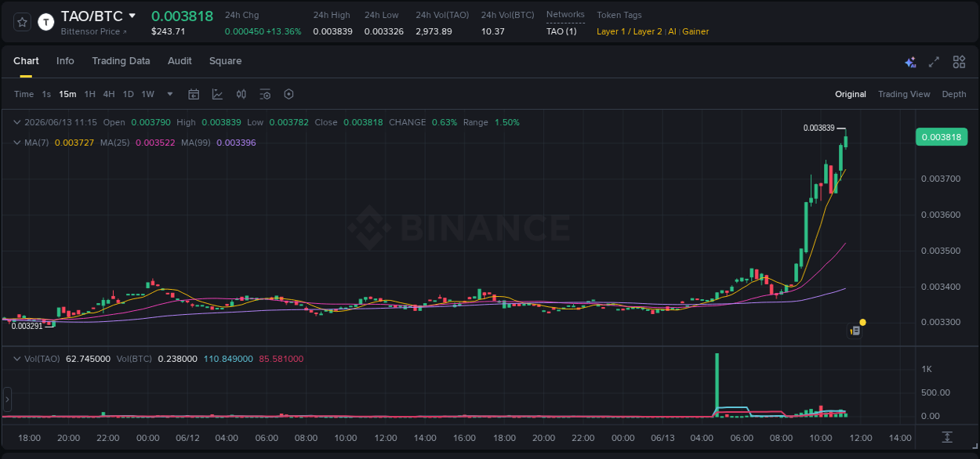980x459 pixels.
Task: Click the 06/12 date on time axis
Action: [187, 437]
